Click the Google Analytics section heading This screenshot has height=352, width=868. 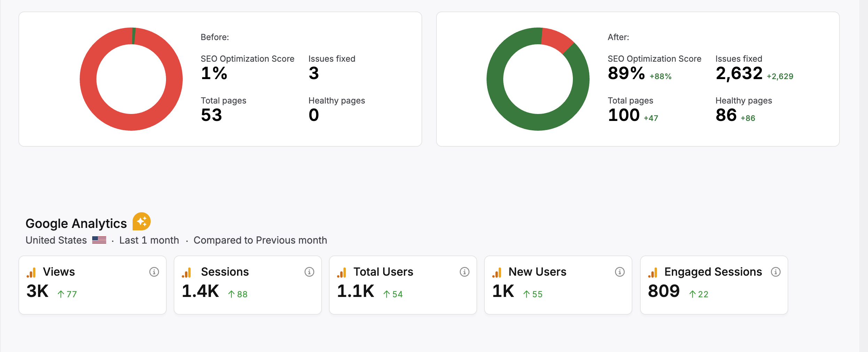click(x=76, y=223)
